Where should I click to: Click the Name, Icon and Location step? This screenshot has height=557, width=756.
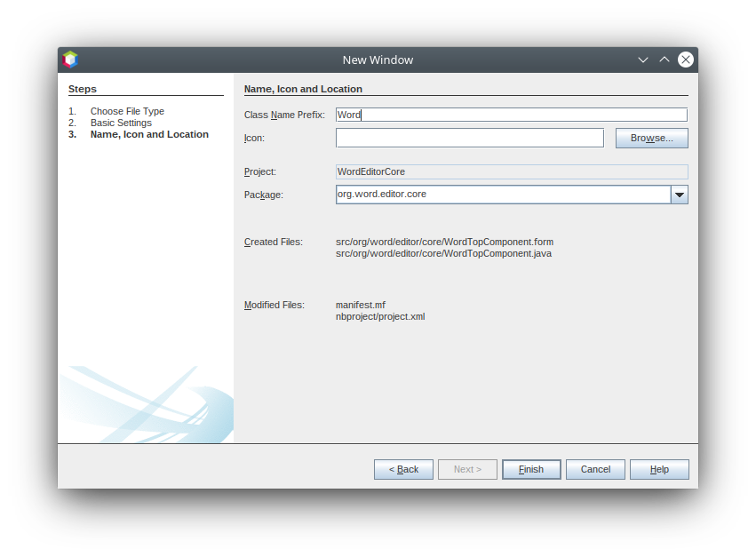click(x=149, y=134)
